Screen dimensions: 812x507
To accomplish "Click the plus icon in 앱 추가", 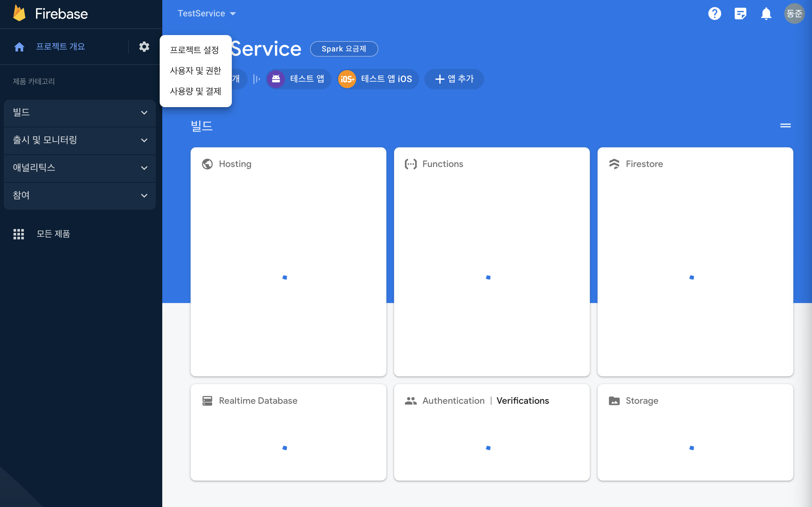I will pyautogui.click(x=439, y=79).
